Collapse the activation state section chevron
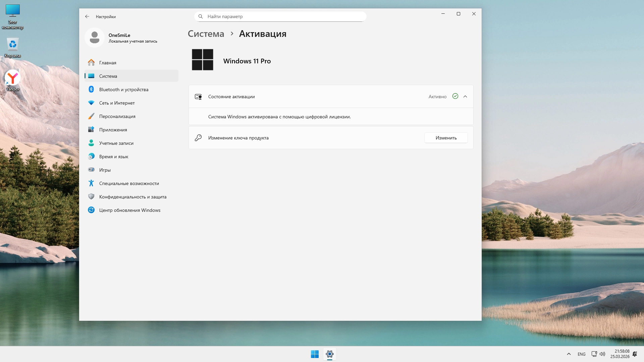644x362 pixels. point(465,97)
